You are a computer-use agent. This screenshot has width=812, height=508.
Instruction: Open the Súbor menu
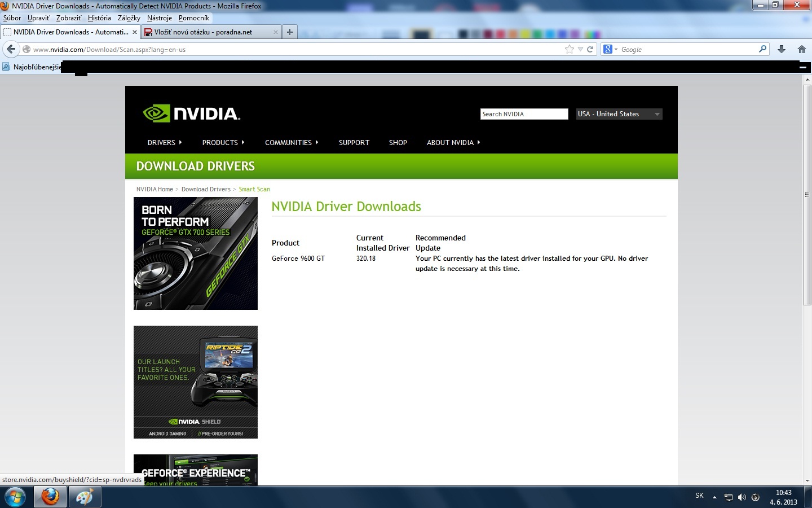[x=12, y=18]
